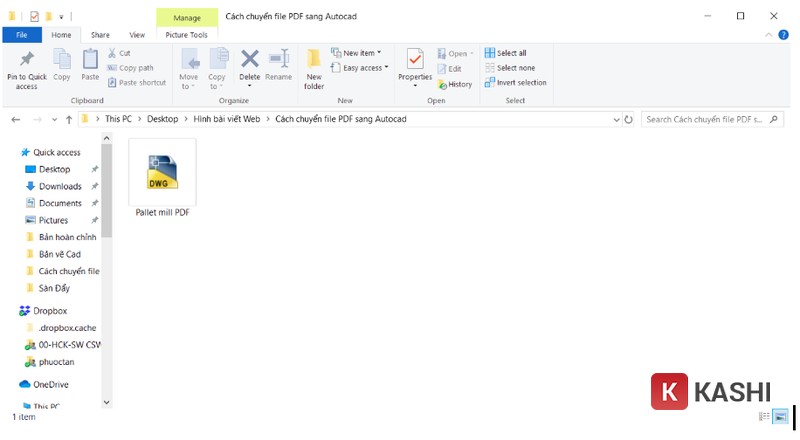The width and height of the screenshot is (800, 440).
Task: Refresh the current folder
Action: (629, 119)
